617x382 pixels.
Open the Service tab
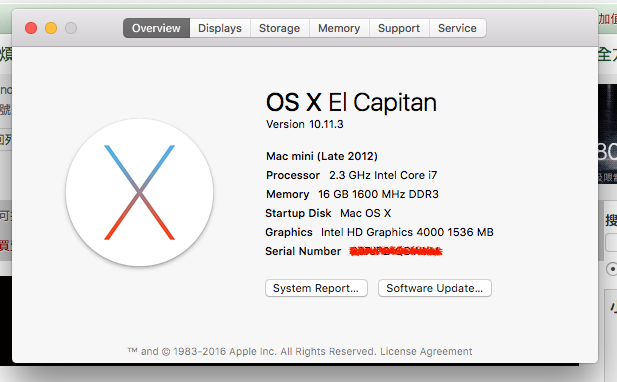click(458, 28)
